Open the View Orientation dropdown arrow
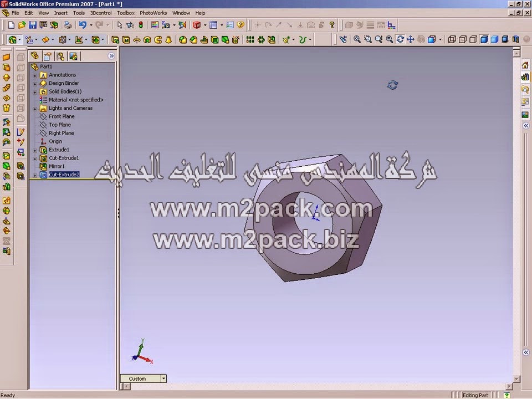 click(x=441, y=39)
